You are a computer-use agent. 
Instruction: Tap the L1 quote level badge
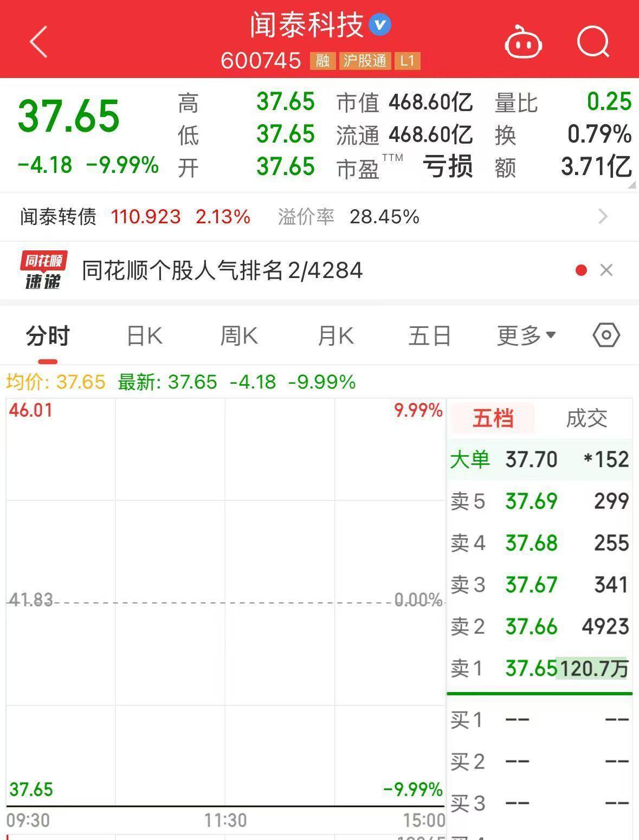408,61
